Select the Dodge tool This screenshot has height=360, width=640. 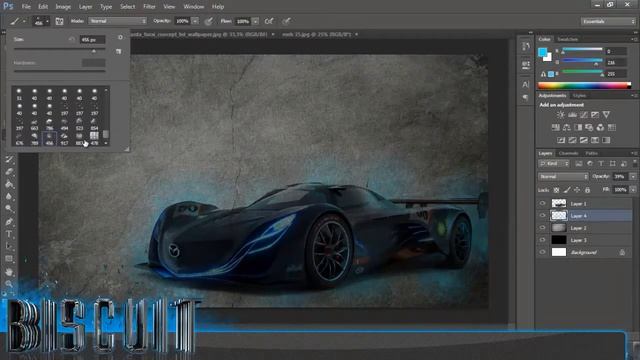[x=9, y=209]
